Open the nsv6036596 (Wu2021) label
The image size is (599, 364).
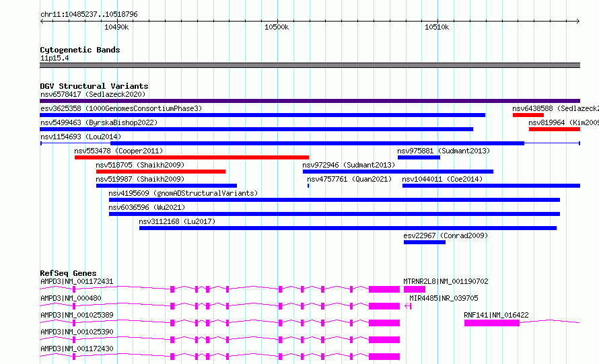point(147,207)
